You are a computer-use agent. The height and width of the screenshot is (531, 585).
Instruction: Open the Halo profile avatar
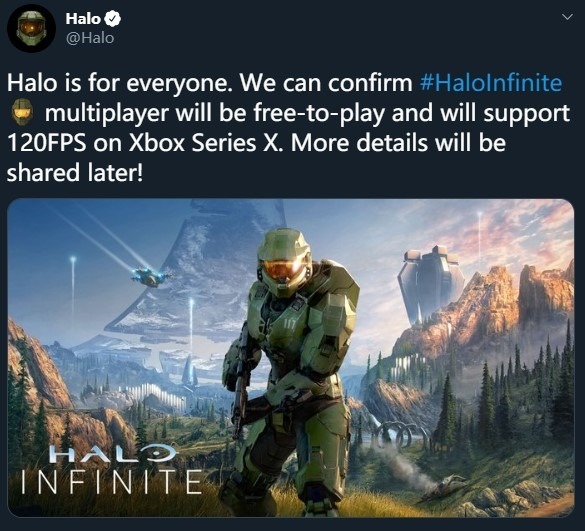(x=31, y=29)
